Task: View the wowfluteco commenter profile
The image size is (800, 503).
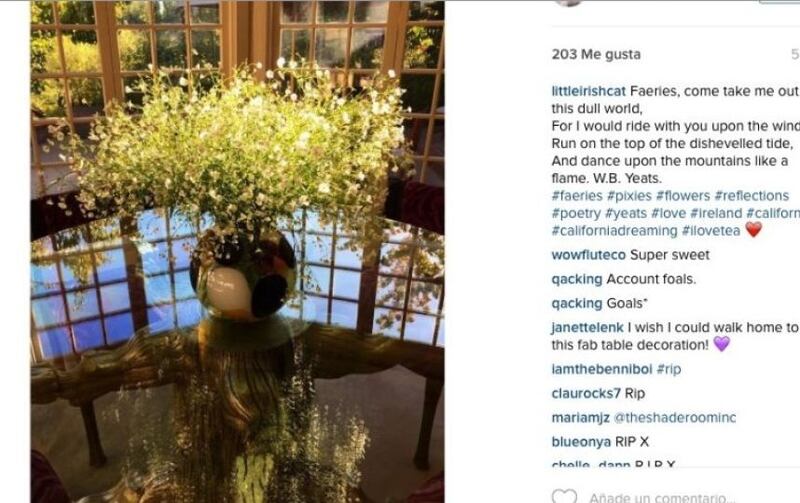Action: tap(589, 255)
